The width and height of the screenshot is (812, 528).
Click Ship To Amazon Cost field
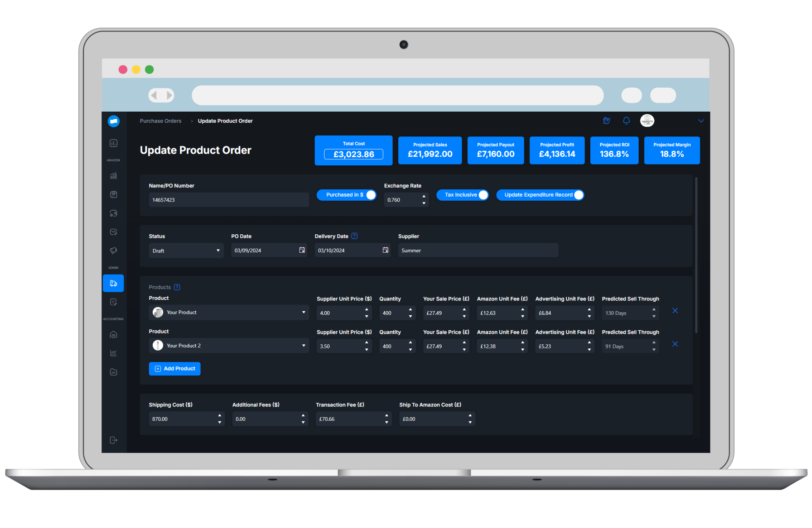point(437,419)
